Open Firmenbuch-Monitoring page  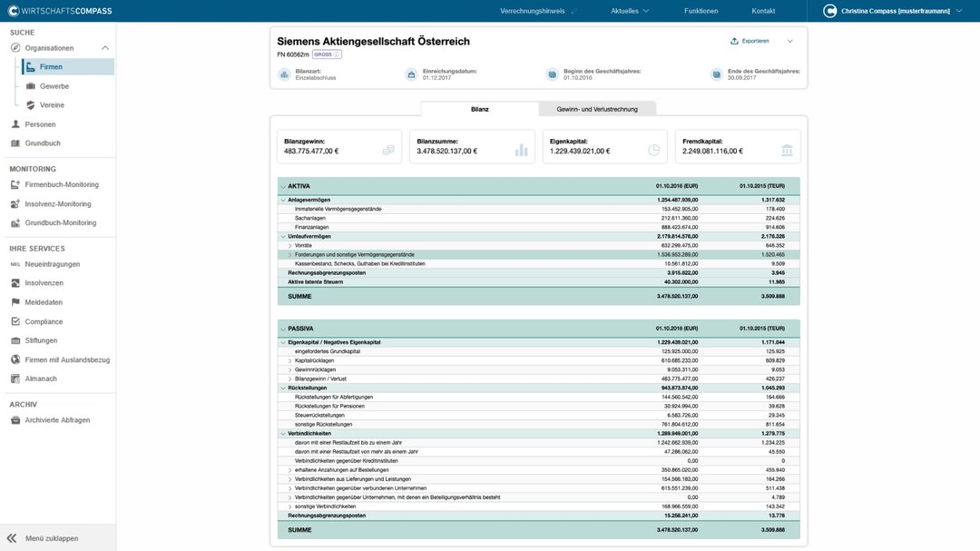click(x=62, y=184)
